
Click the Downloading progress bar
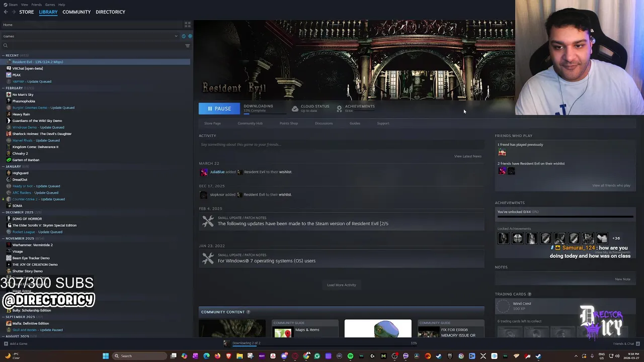[x=264, y=114]
